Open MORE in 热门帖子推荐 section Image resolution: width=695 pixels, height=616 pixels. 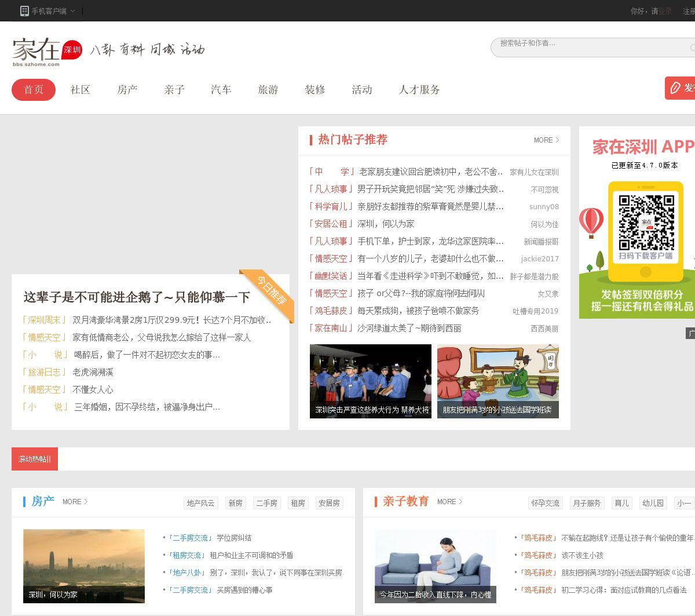coord(546,140)
